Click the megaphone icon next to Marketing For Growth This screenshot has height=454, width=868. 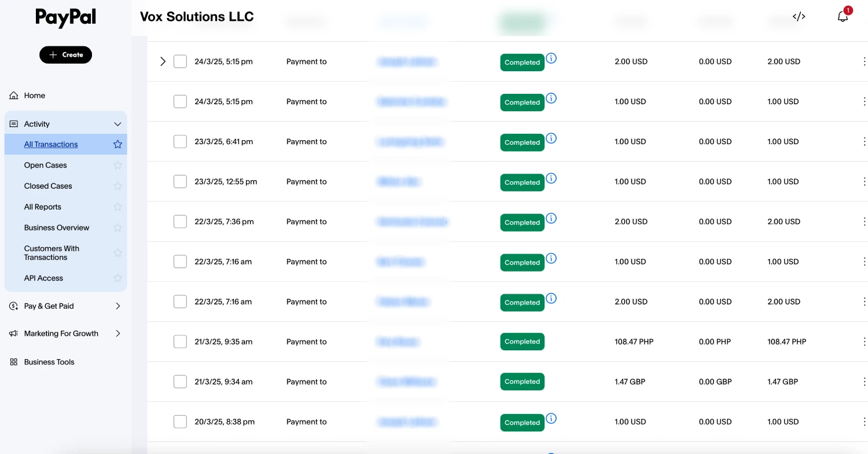point(13,334)
